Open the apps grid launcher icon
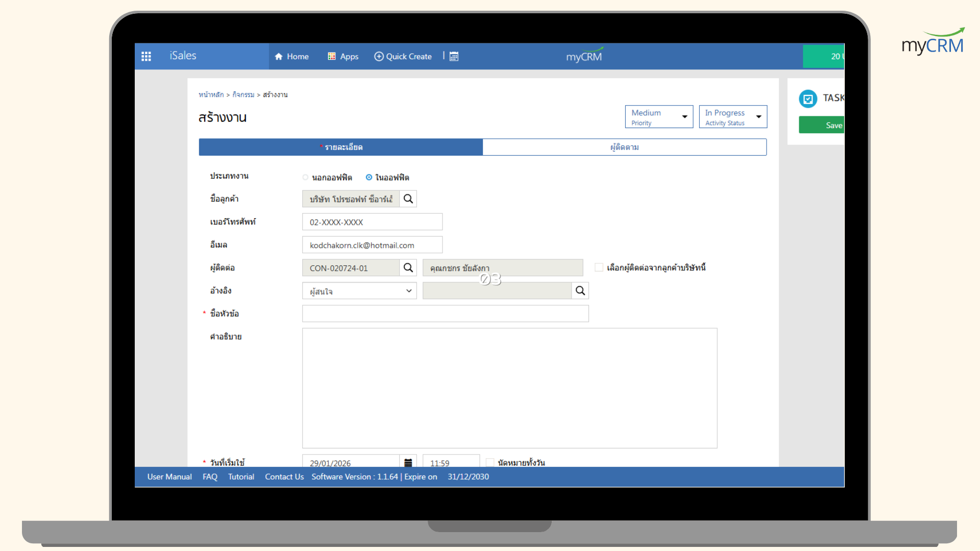The width and height of the screenshot is (980, 551). 146,56
